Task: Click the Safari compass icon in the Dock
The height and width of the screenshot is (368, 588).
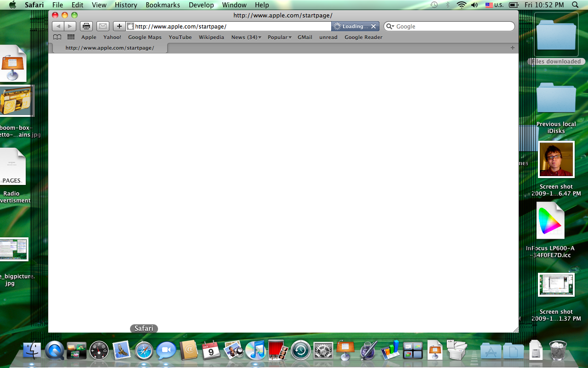Action: 144,351
